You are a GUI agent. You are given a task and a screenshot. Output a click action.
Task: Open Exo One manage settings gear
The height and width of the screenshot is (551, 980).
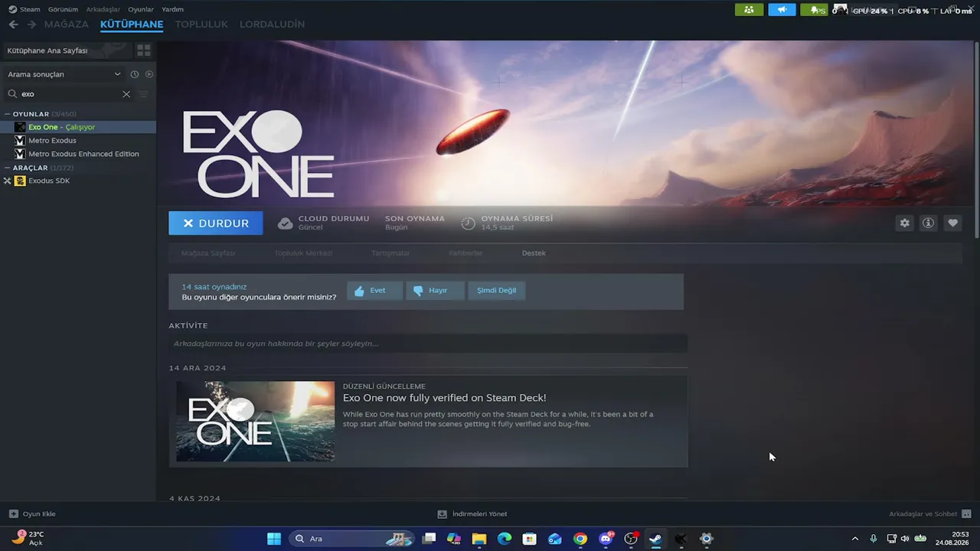click(905, 223)
